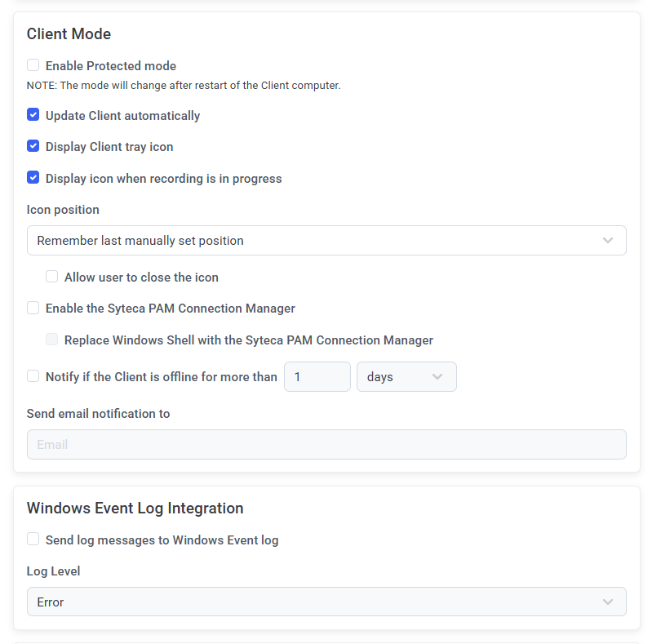The image size is (652, 644).
Task: Disable Display Client tray icon
Action: click(x=33, y=146)
